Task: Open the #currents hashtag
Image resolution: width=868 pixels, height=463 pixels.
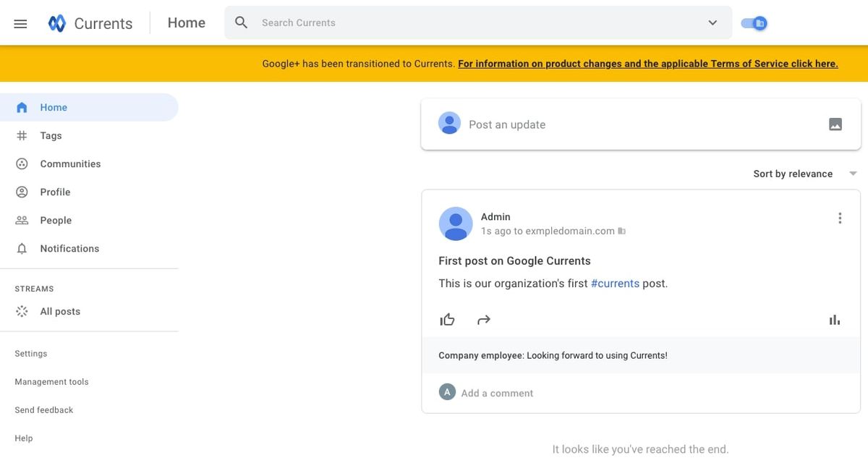Action: pyautogui.click(x=615, y=283)
